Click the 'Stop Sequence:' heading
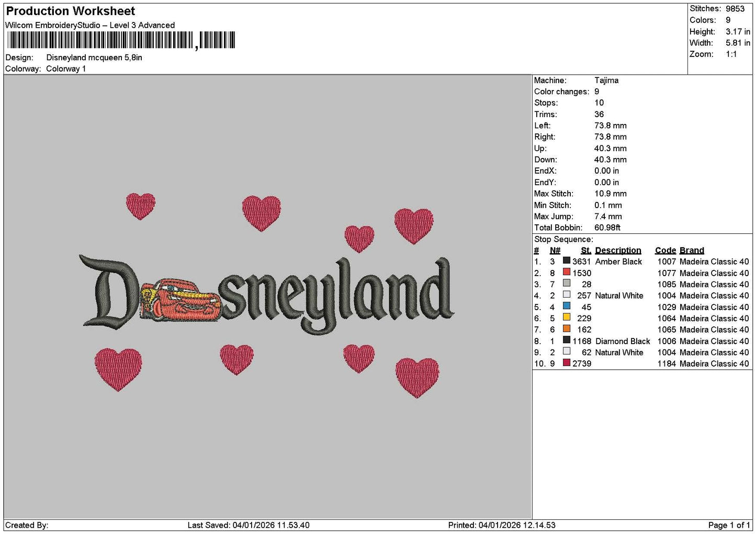Image resolution: width=756 pixels, height=534 pixels. (x=563, y=240)
